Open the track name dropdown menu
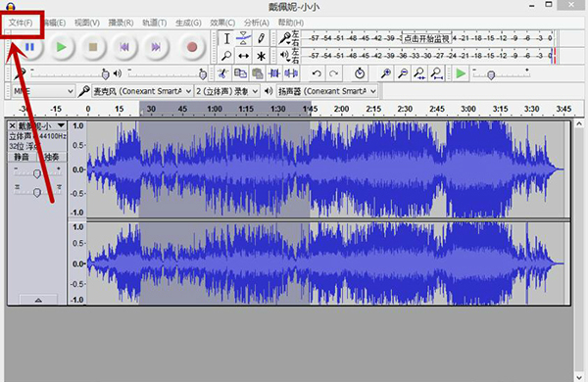Viewport: 588px width, 382px height. [61, 125]
